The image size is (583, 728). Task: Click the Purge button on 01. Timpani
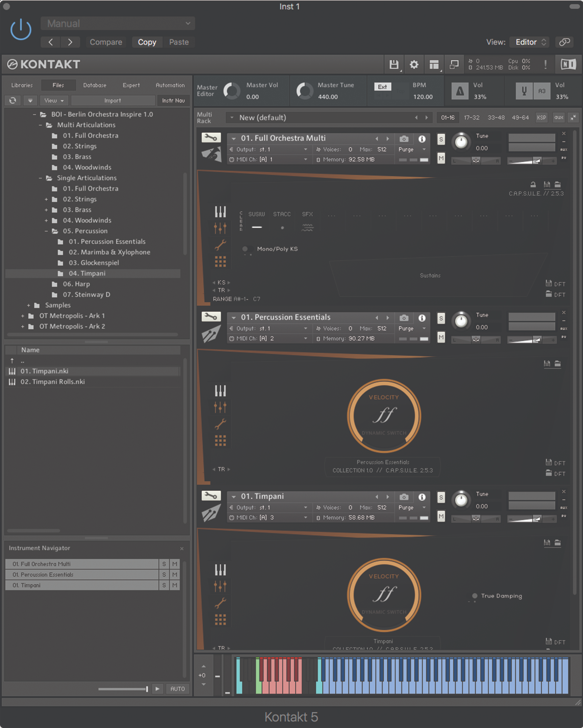(x=406, y=507)
